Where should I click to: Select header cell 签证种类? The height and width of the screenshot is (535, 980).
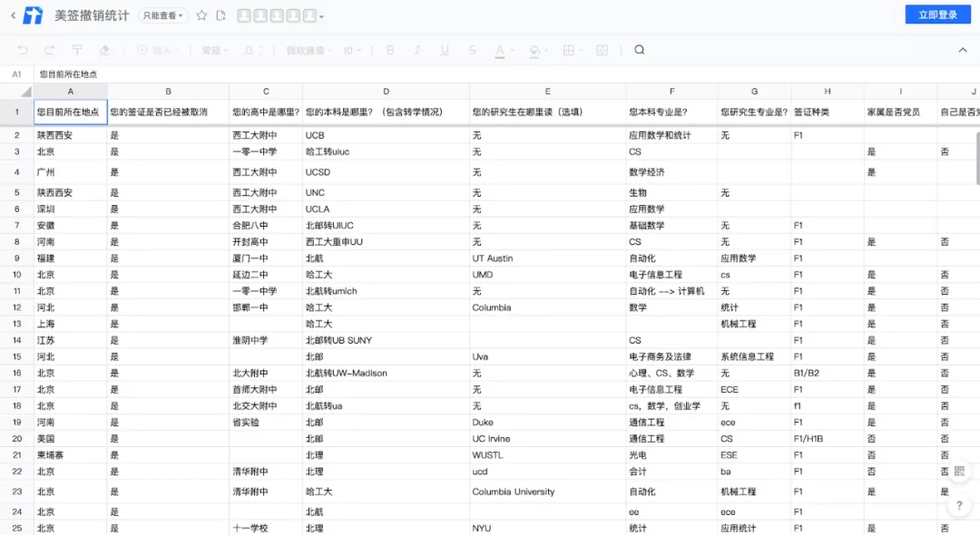click(828, 112)
